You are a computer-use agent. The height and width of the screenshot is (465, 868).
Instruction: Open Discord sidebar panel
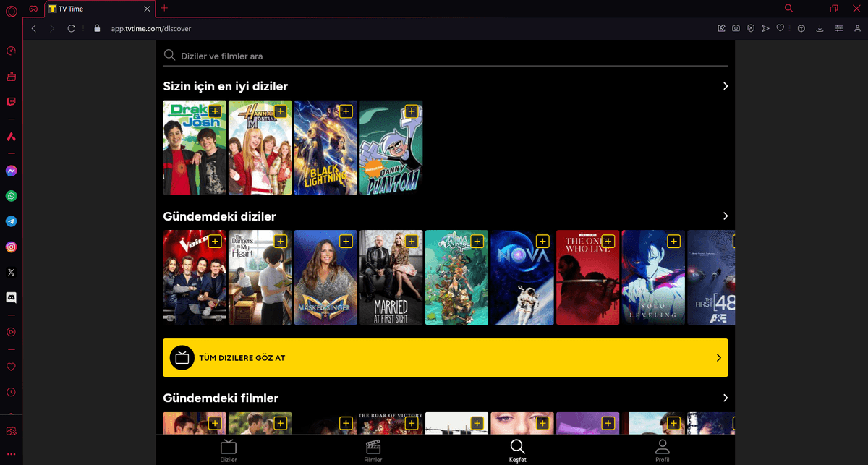pos(11,297)
